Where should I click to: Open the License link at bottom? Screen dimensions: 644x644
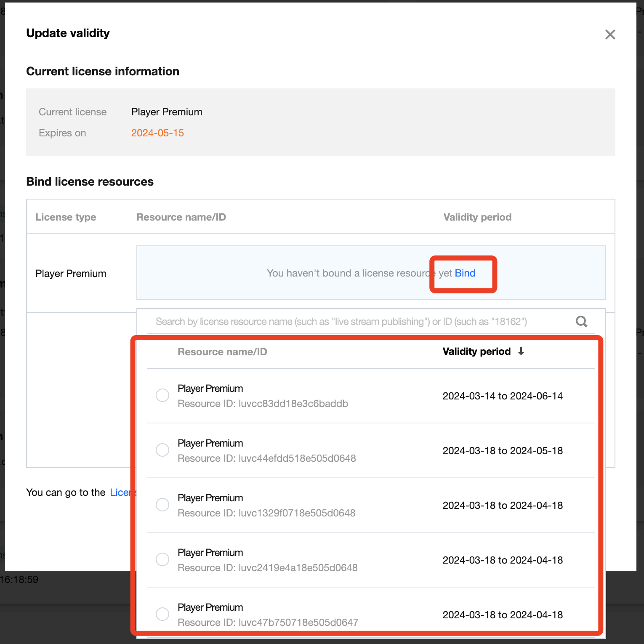(123, 492)
